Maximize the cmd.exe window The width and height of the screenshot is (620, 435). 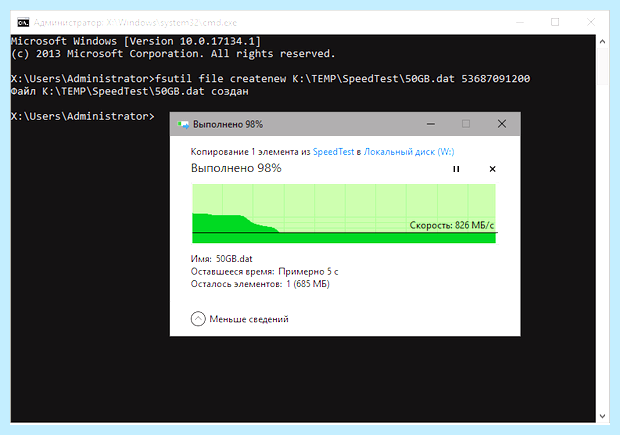(x=555, y=23)
